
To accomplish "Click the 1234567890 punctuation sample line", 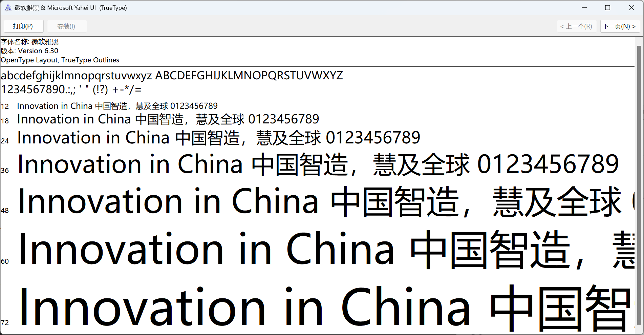I will click(x=71, y=90).
